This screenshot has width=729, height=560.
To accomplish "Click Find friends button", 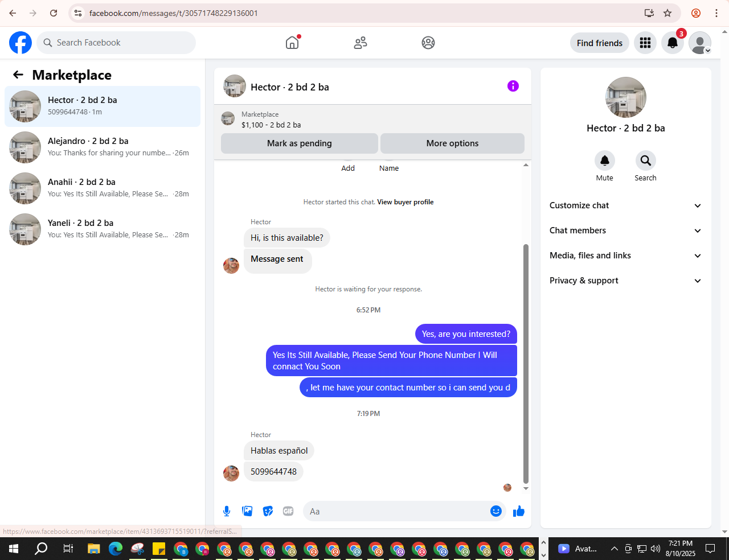I will point(600,43).
